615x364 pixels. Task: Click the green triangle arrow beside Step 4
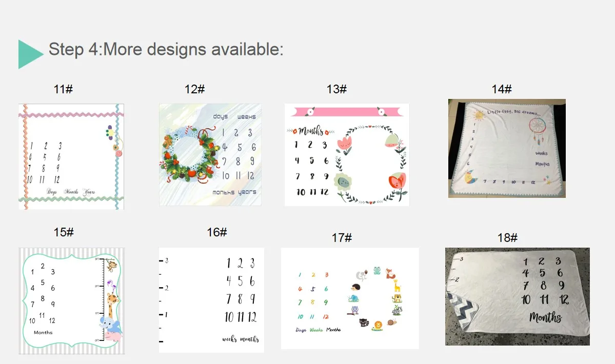30,54
